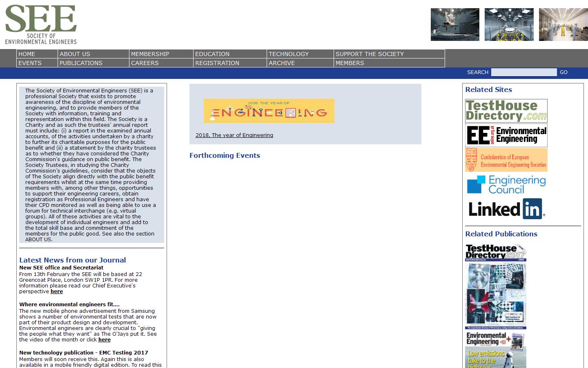Click the SEE Society of Environmental Engineers logo
The height and width of the screenshot is (368, 588).
pos(41,24)
